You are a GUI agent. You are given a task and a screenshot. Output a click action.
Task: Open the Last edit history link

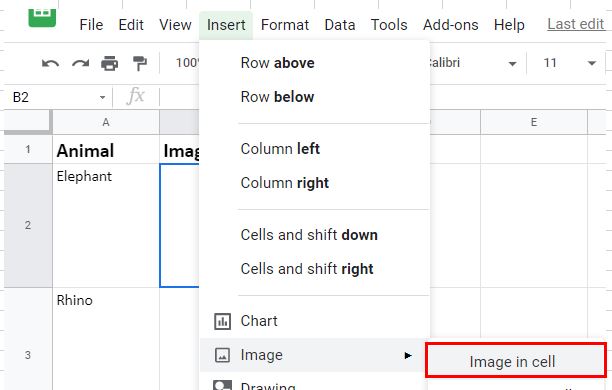pyautogui.click(x=576, y=24)
